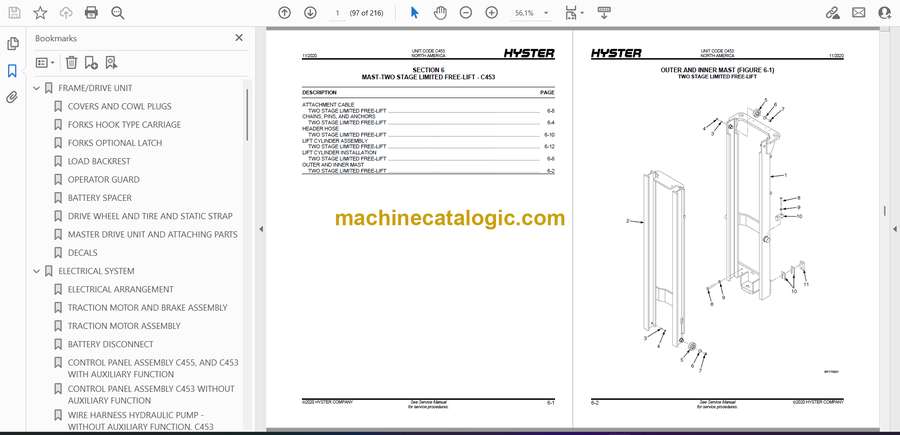Viewport: 900px width, 435px height.
Task: Open ELECTRICAL SYSTEM bookmark
Action: (96, 271)
